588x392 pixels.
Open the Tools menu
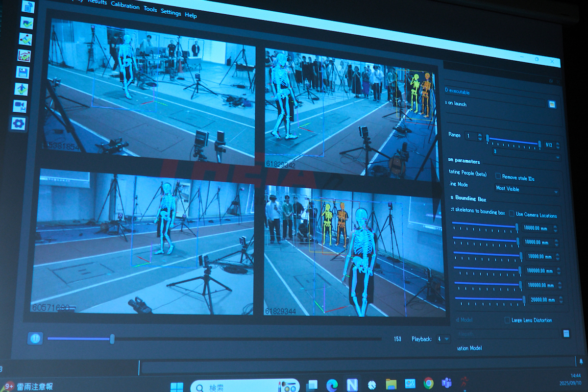pos(150,9)
